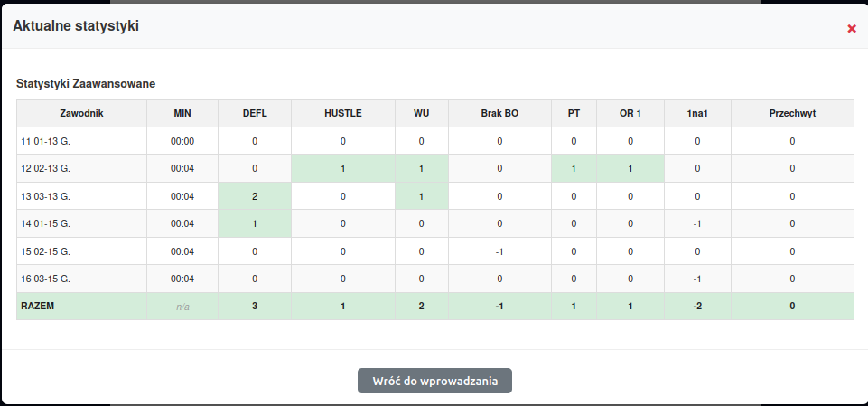Click the Statystyki Zaawansowane section heading
Image resolution: width=868 pixels, height=406 pixels.
click(x=86, y=84)
